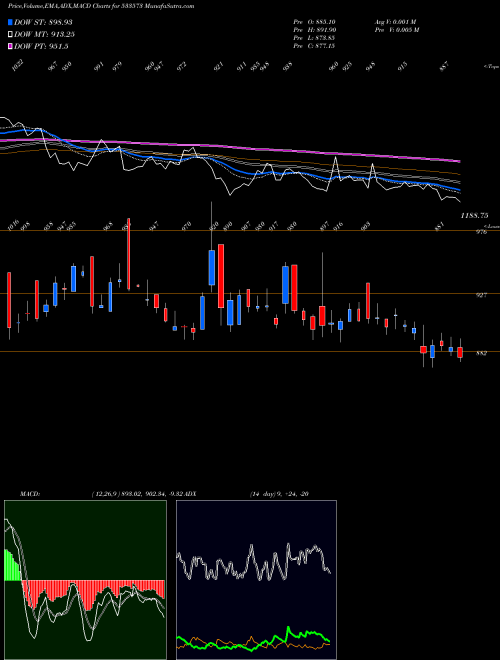Viewport: 500px width, 660px height.
Task: Click the MACD (12,26,9) parameter values text
Action: pos(138,494)
